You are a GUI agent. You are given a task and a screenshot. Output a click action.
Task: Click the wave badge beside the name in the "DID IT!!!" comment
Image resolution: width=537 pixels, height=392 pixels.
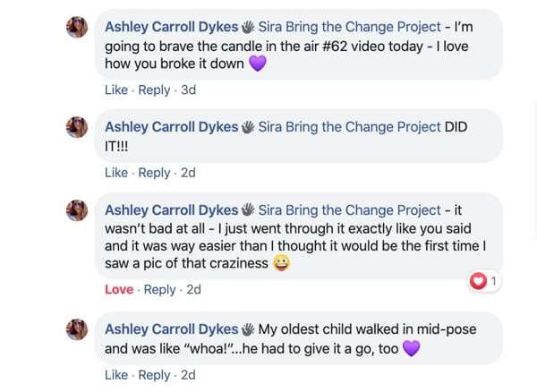point(248,127)
